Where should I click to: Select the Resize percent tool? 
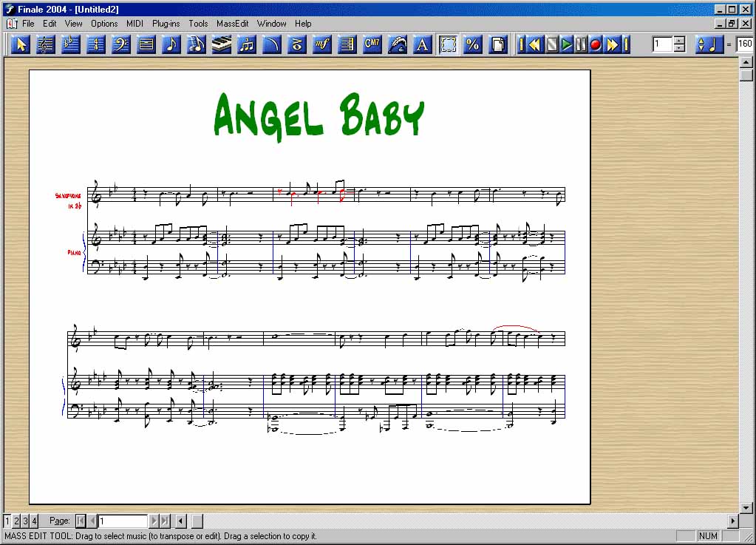pos(473,44)
